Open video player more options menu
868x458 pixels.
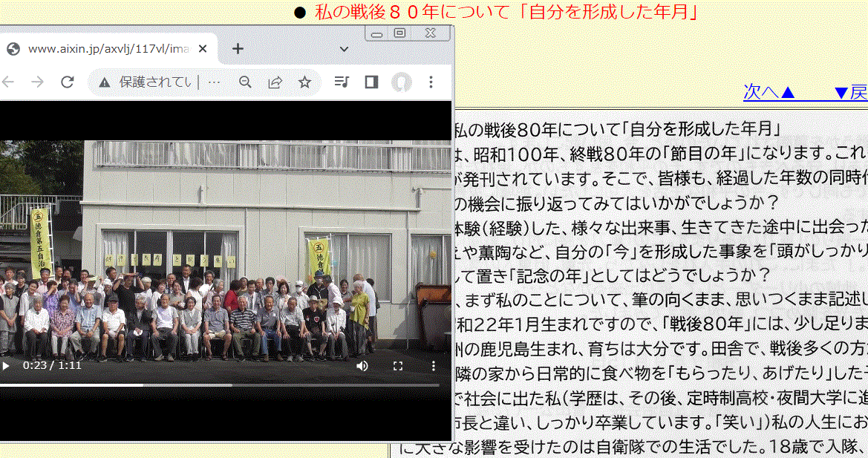pyautogui.click(x=434, y=366)
